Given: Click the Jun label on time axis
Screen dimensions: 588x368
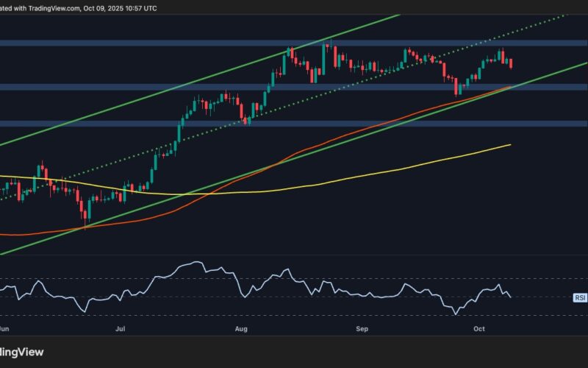Looking at the screenshot, I should 4,331.
